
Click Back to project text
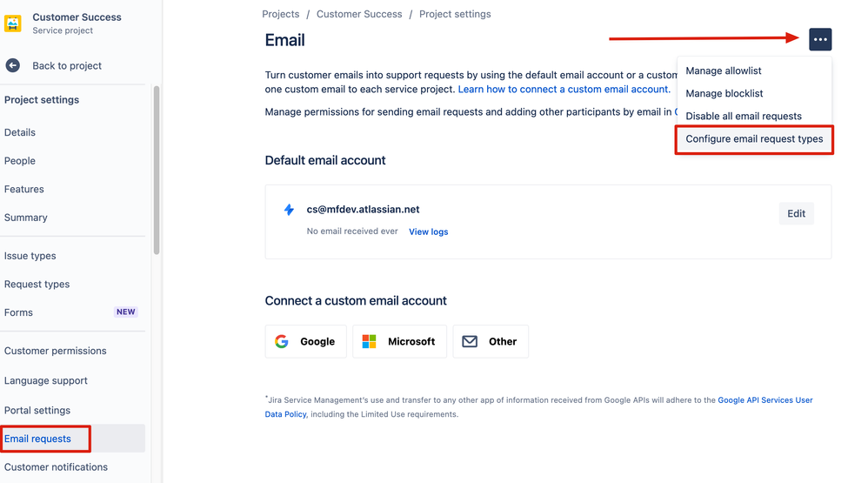click(67, 65)
